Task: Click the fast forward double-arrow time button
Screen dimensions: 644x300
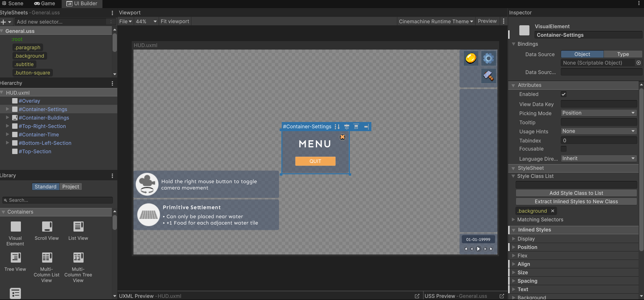Action: pos(491,249)
